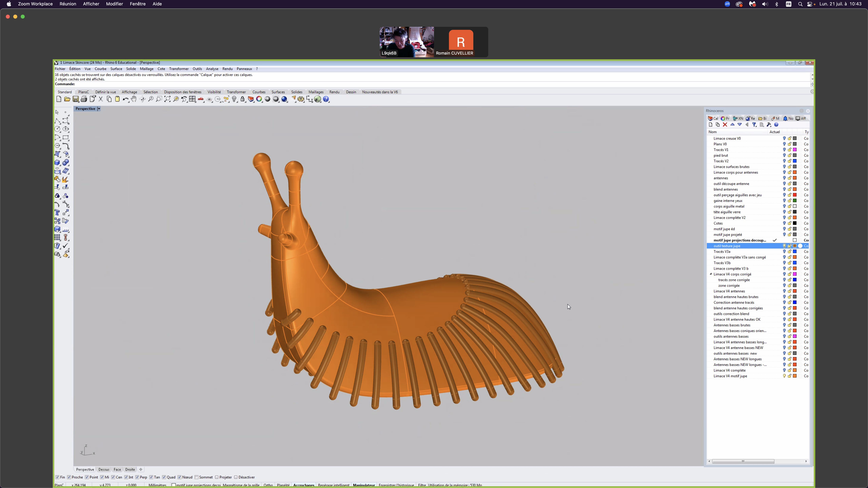
Task: Uncheck the Quad osnap checkbox
Action: point(164,477)
